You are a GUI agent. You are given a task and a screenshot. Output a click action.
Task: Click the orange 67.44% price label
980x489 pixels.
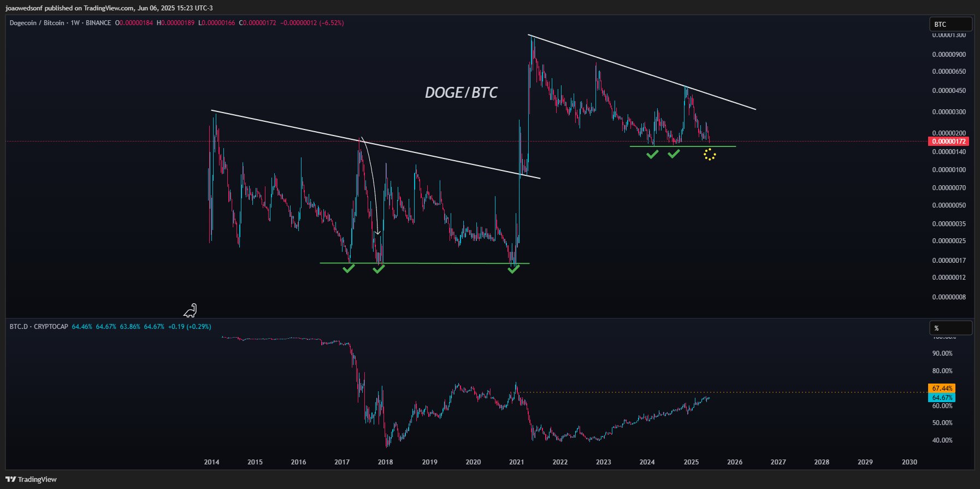[942, 388]
